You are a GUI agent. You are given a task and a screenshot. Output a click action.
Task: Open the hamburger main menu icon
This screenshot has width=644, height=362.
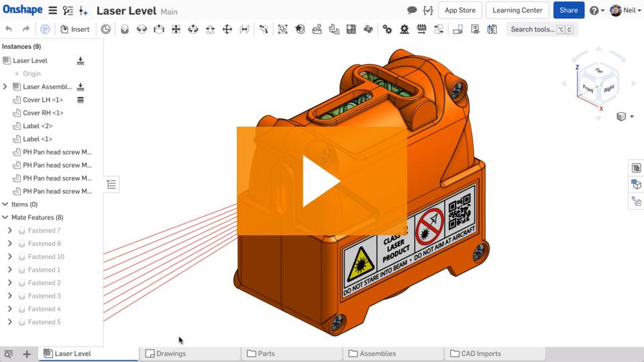pyautogui.click(x=52, y=11)
